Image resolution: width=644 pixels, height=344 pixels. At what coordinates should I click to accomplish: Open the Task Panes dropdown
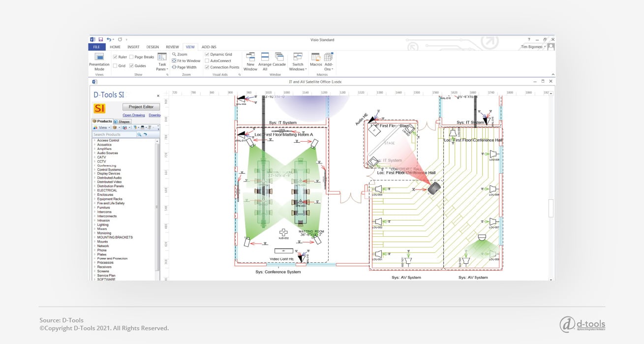(x=162, y=65)
